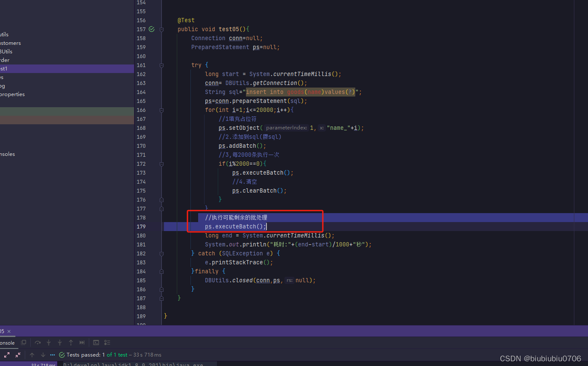Collapse the for loop using line 166 fold marker
This screenshot has height=366, width=588.
(x=161, y=110)
